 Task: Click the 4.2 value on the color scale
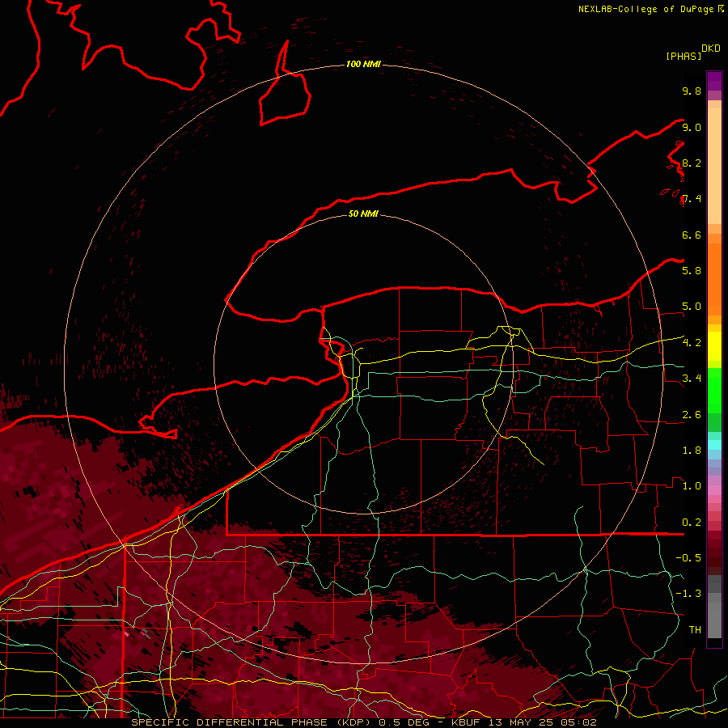(692, 343)
